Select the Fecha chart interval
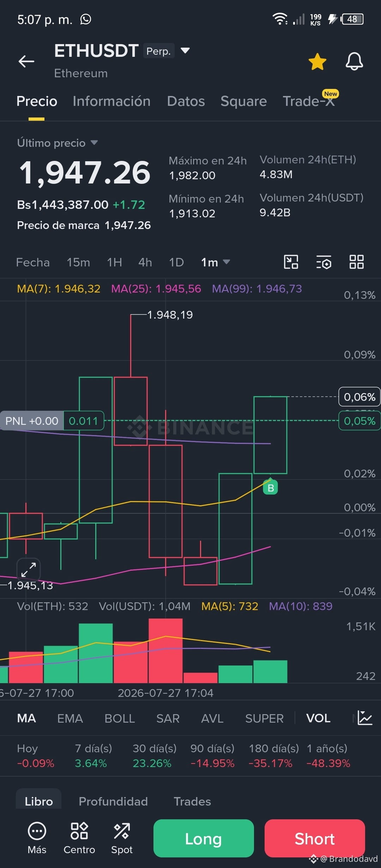Screen dimensions: 381x868 [x=33, y=263]
